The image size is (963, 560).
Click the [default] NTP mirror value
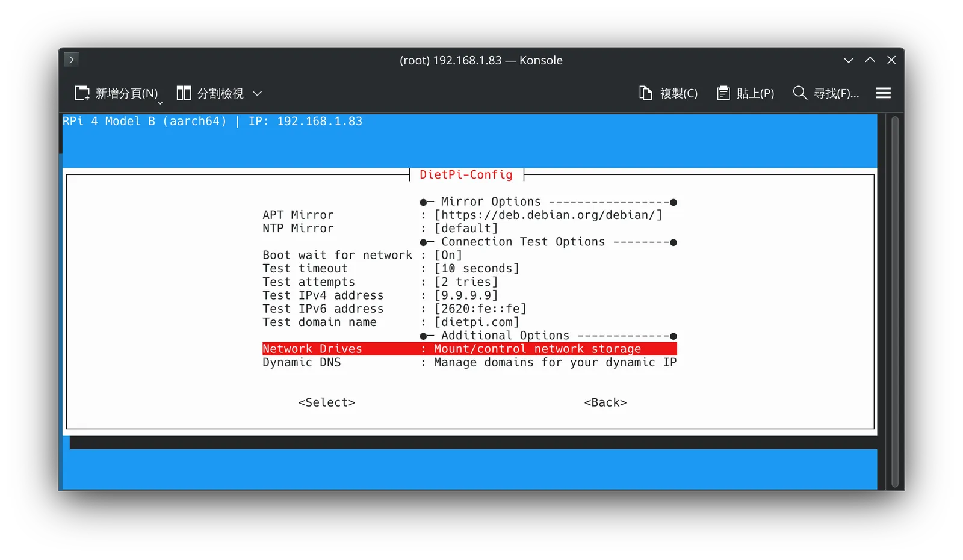pos(466,228)
